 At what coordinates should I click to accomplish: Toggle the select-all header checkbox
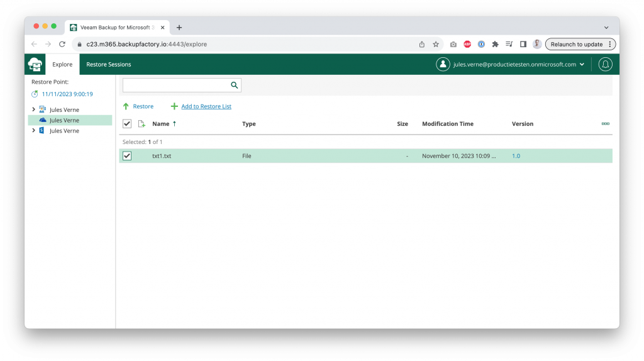[x=127, y=124]
